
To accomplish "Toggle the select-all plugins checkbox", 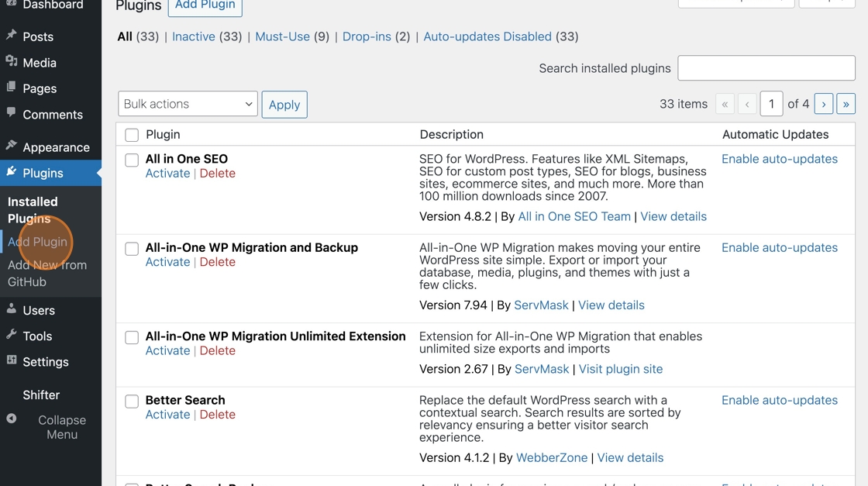I will (132, 135).
